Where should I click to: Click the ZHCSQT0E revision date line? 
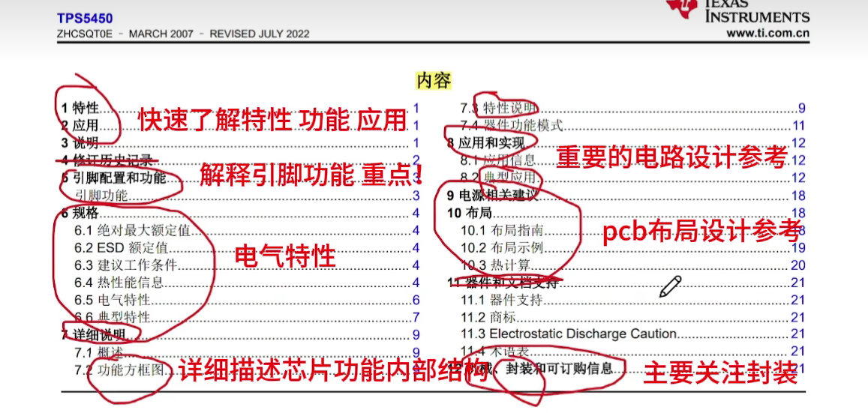(183, 34)
